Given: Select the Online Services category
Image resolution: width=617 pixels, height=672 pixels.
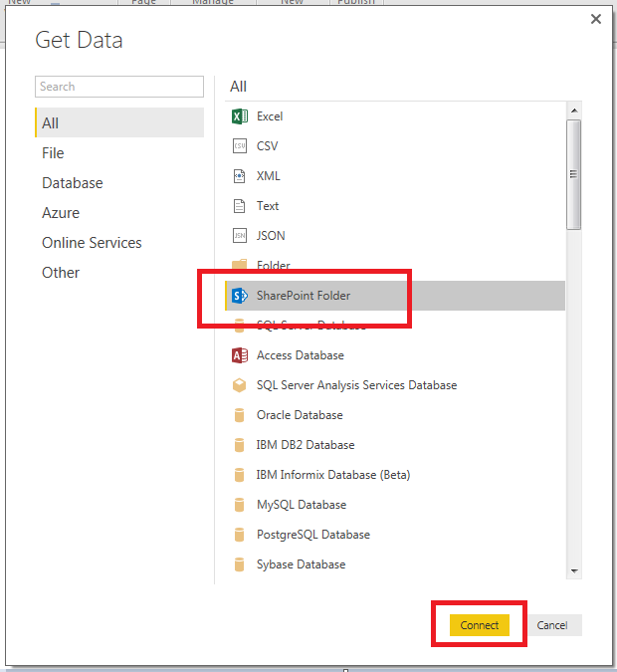Looking at the screenshot, I should tap(119, 243).
